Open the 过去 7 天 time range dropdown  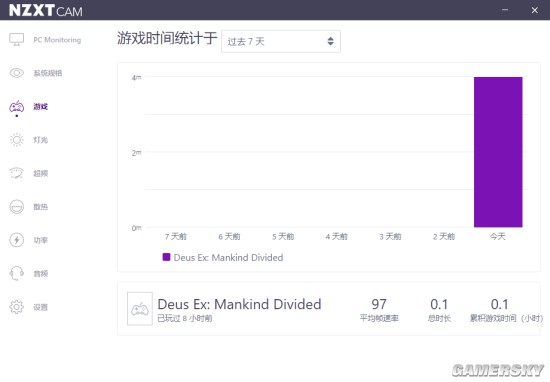pos(281,41)
